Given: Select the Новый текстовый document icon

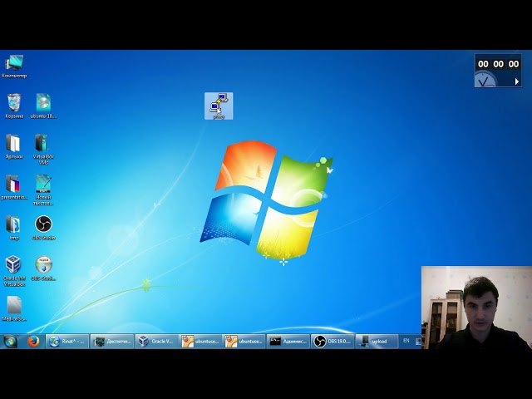Looking at the screenshot, I should point(43,190).
